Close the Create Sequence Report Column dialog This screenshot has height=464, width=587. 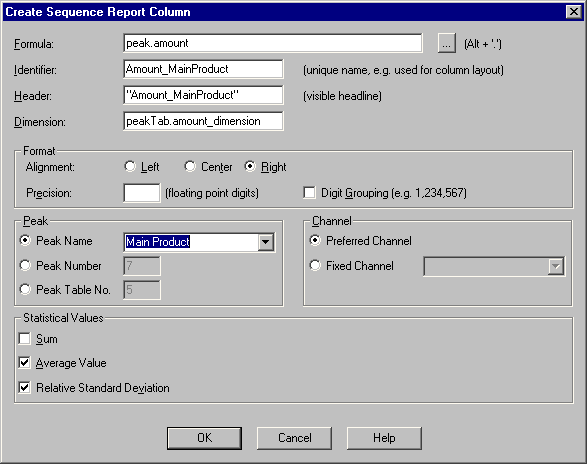(574, 12)
